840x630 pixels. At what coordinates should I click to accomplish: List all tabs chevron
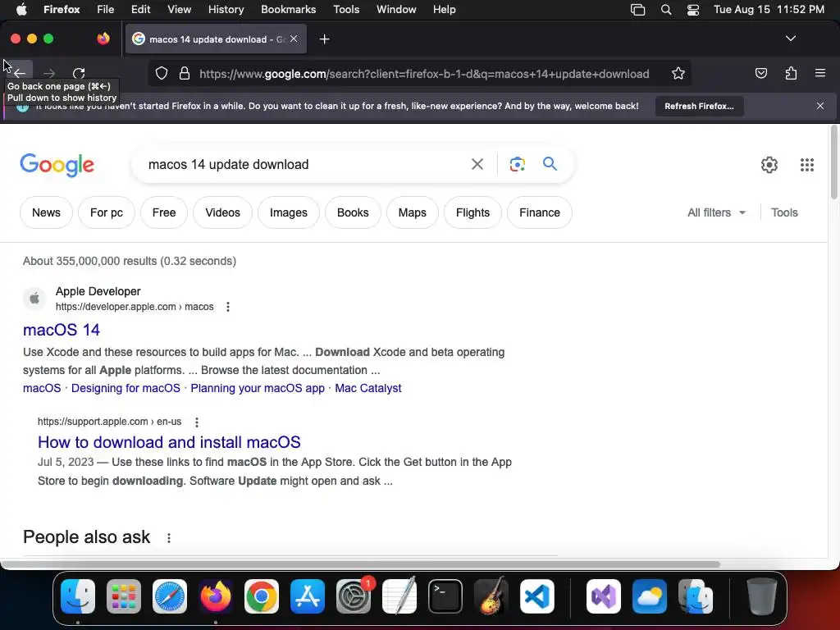point(790,39)
